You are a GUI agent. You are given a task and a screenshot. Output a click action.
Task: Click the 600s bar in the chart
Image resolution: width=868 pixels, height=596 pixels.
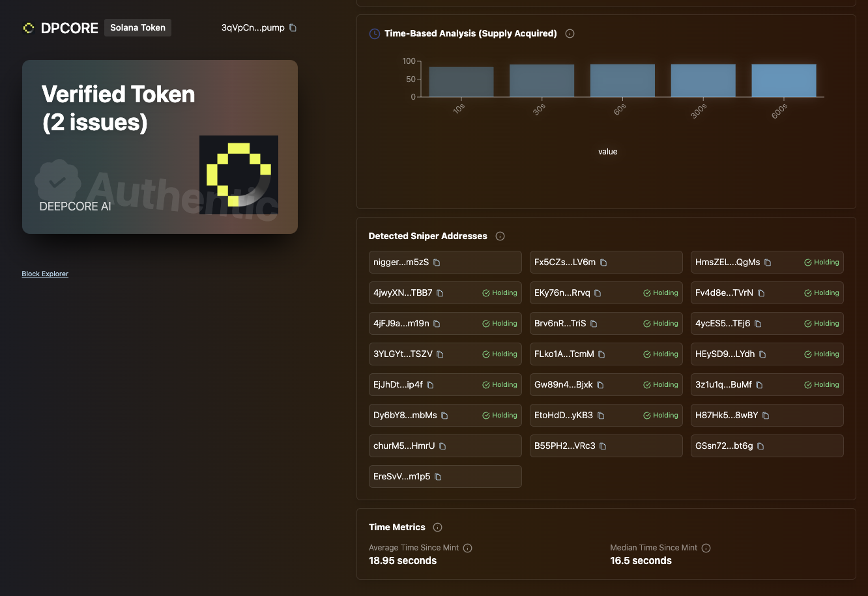[x=784, y=81]
